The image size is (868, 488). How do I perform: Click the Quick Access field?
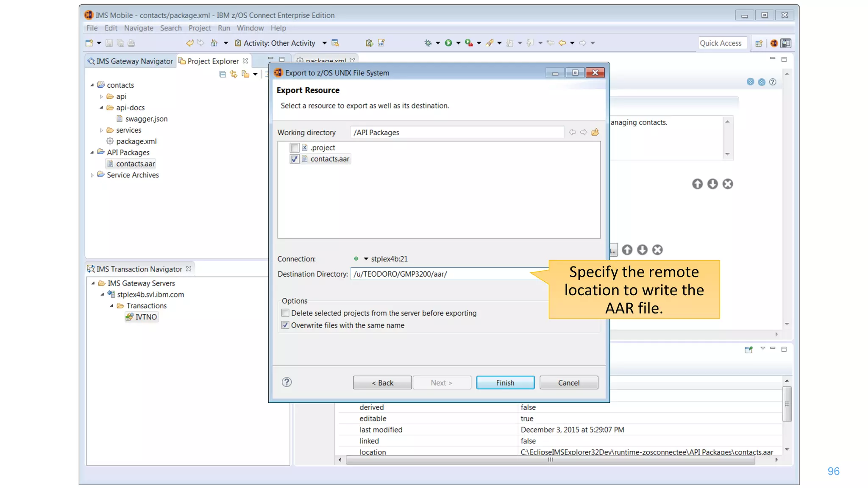(x=722, y=43)
